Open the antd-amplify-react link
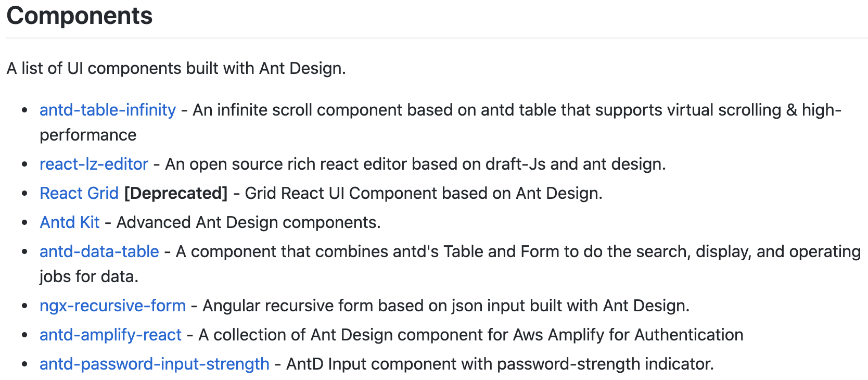Screen dimensions: 868x380 pyautogui.click(x=110, y=335)
